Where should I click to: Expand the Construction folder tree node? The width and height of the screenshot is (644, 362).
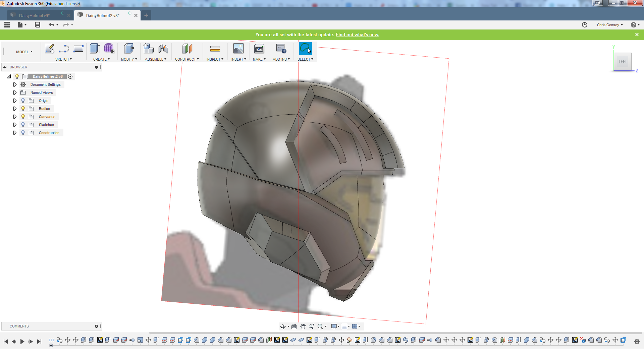pyautogui.click(x=15, y=133)
